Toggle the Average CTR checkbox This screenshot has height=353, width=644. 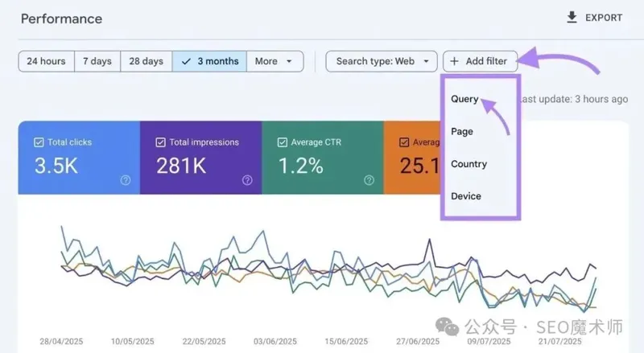(283, 142)
